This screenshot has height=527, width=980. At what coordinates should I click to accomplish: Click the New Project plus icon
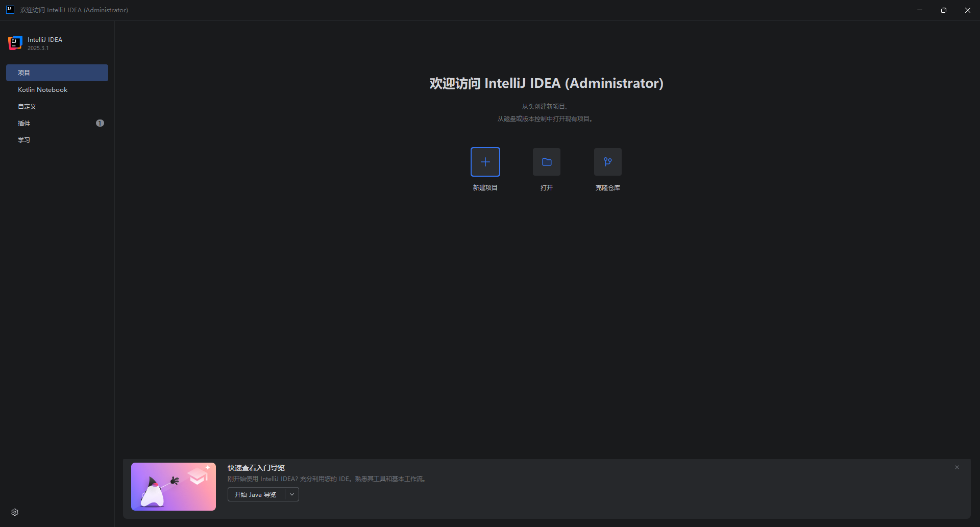click(x=485, y=162)
